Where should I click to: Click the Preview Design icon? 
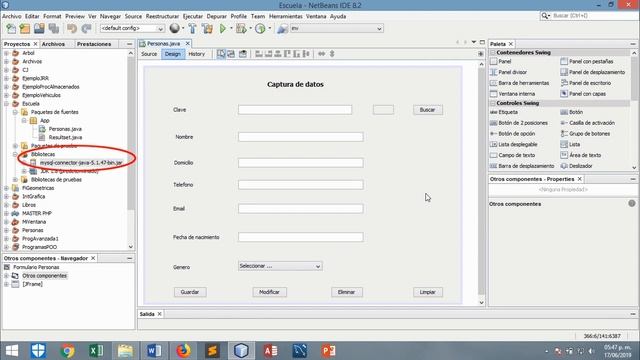(x=243, y=54)
